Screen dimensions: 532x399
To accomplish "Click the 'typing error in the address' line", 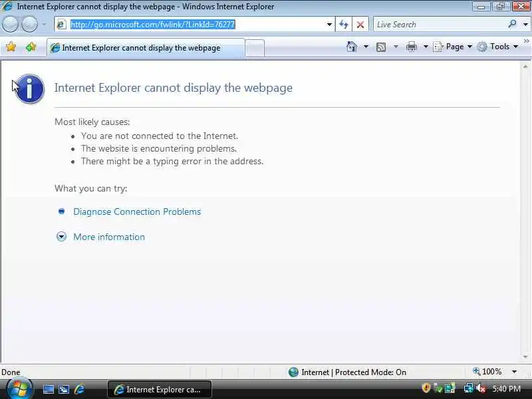I will tap(172, 161).
